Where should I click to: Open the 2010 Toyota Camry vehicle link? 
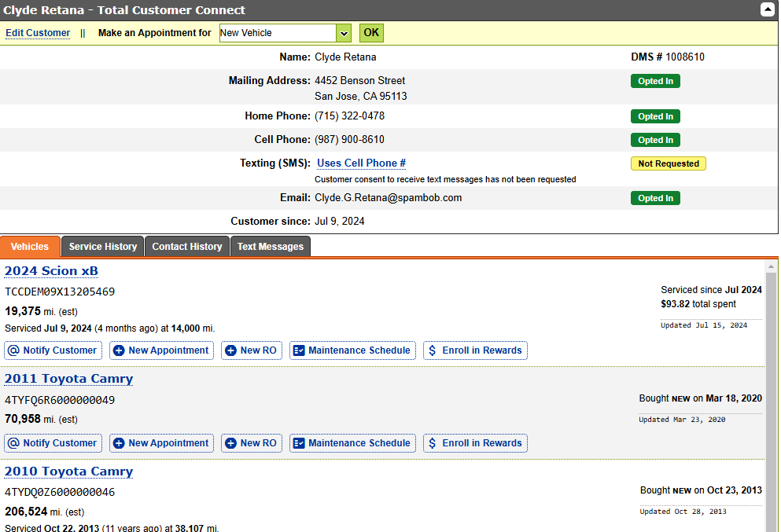coord(68,471)
